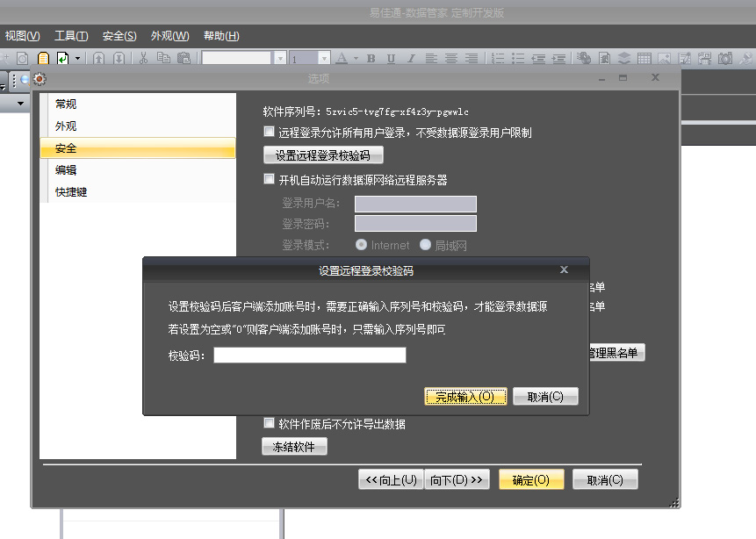This screenshot has height=539, width=756.
Task: Open the 工具(T) menu
Action: 71,36
